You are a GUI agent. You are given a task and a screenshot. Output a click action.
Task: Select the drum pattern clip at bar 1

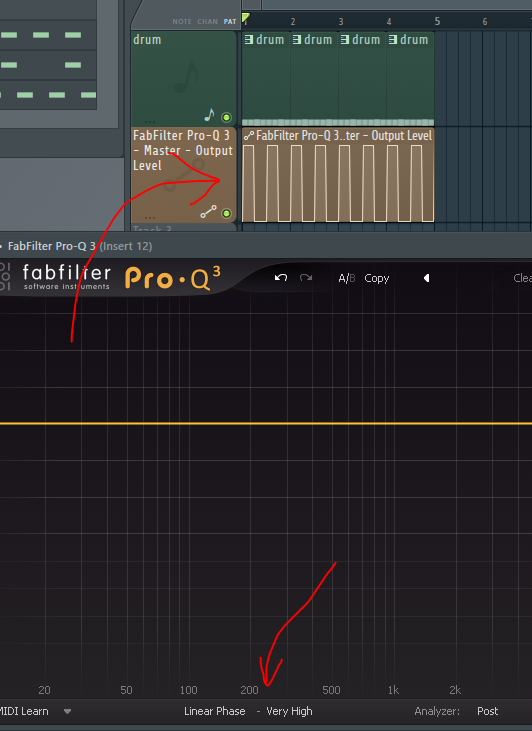point(266,78)
